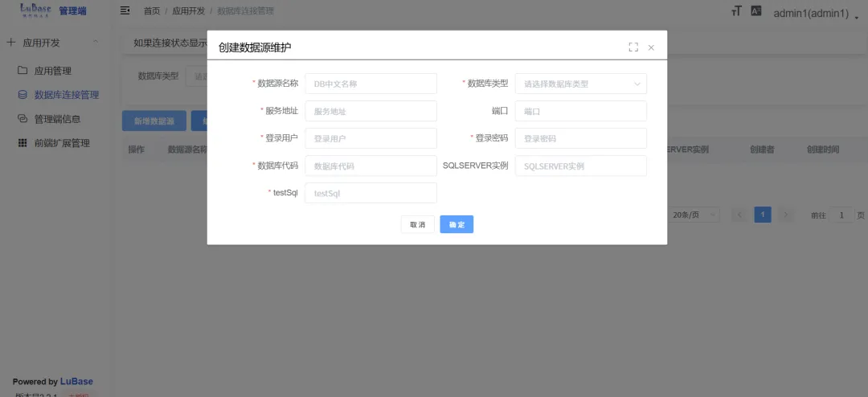Click the next page arrow
Screen dimensions: 868x397
[786, 215]
